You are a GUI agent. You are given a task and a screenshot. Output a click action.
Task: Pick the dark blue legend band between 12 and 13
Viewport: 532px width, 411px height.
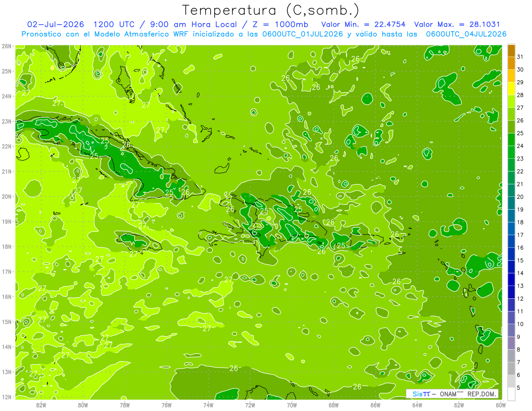click(511, 292)
